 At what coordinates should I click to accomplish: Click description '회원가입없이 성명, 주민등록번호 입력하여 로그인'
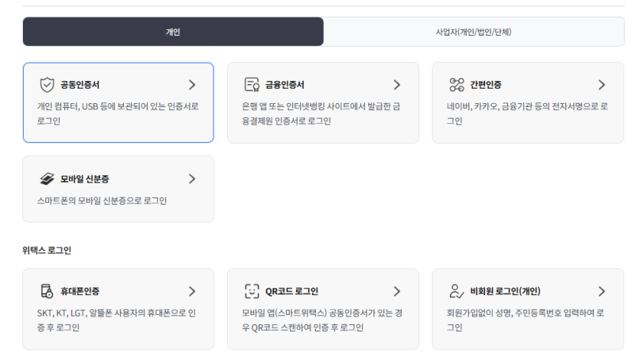click(x=525, y=320)
